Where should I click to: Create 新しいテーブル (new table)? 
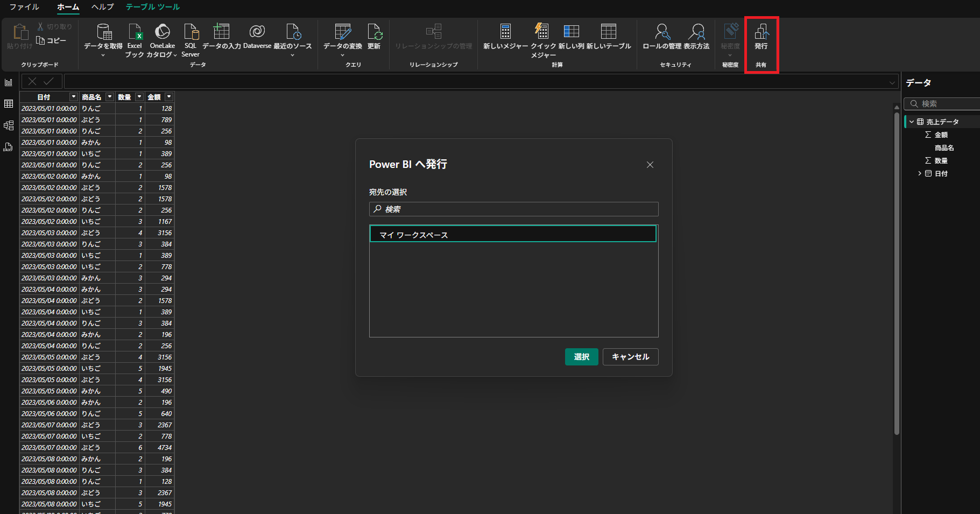point(609,36)
